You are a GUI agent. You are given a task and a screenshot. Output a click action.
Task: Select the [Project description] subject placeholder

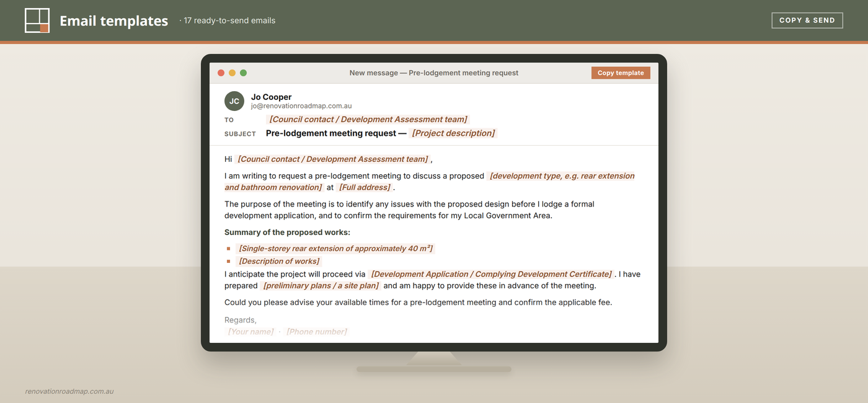pos(453,133)
